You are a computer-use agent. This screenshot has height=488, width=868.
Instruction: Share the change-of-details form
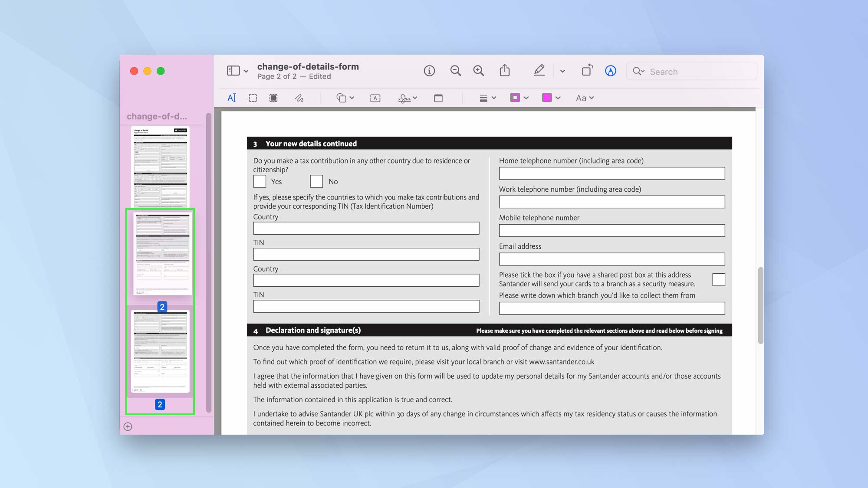(504, 70)
